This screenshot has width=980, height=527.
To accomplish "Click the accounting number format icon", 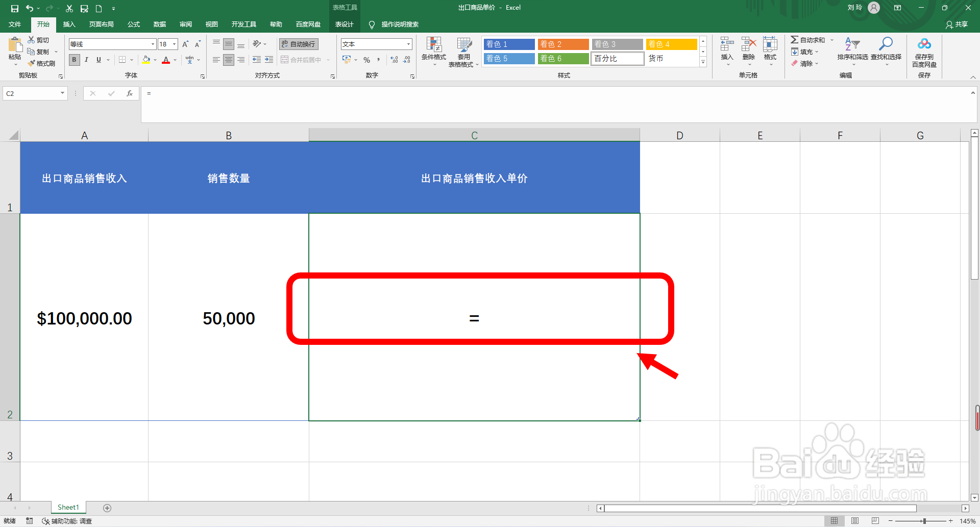I will pos(347,60).
